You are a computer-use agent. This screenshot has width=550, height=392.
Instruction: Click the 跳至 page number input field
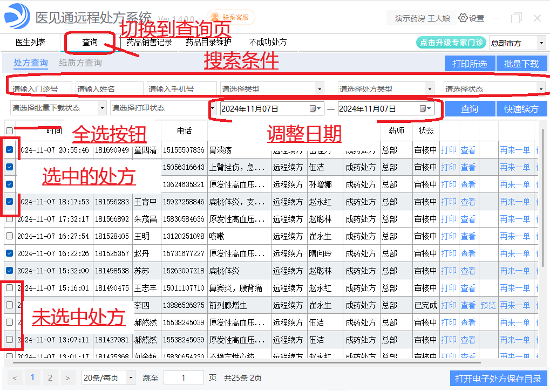tap(184, 377)
